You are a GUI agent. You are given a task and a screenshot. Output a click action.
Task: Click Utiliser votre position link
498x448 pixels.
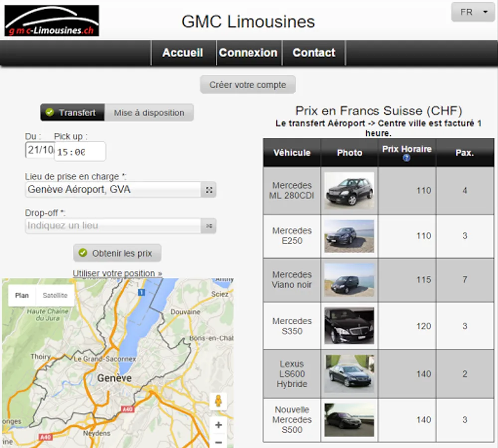pyautogui.click(x=118, y=273)
